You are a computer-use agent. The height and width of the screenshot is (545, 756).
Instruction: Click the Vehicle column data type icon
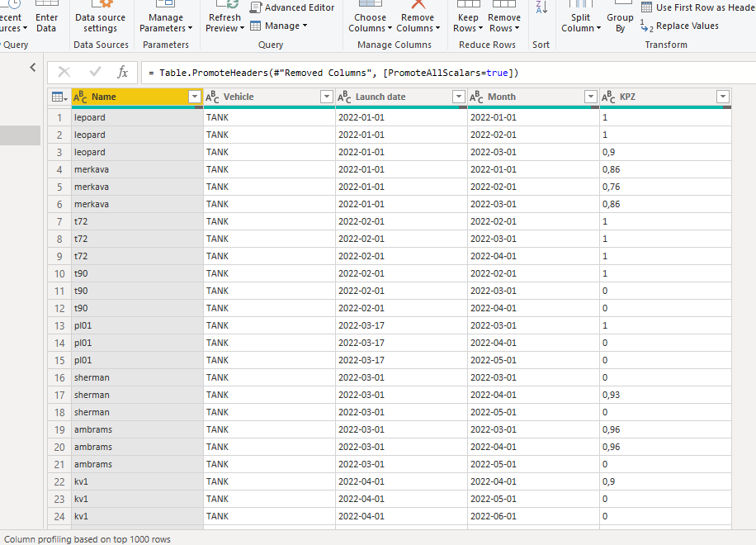(x=212, y=97)
